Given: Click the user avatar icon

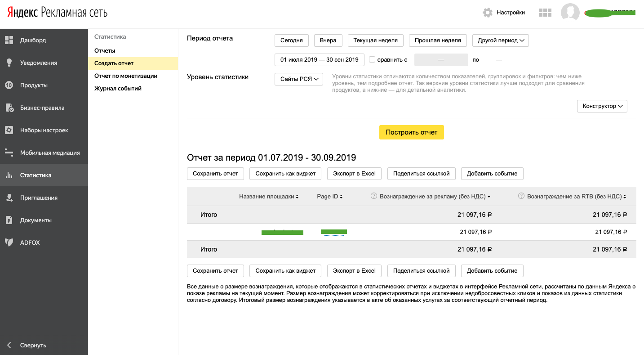Looking at the screenshot, I should pos(570,13).
